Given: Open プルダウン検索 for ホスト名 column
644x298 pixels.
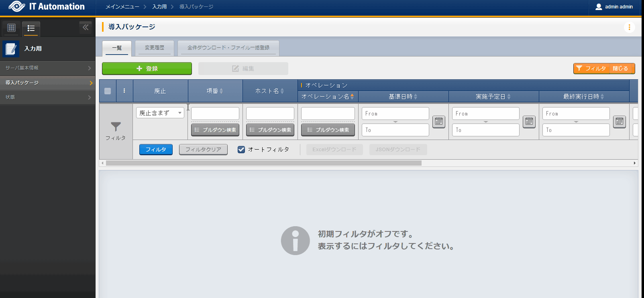Looking at the screenshot, I should (x=270, y=130).
